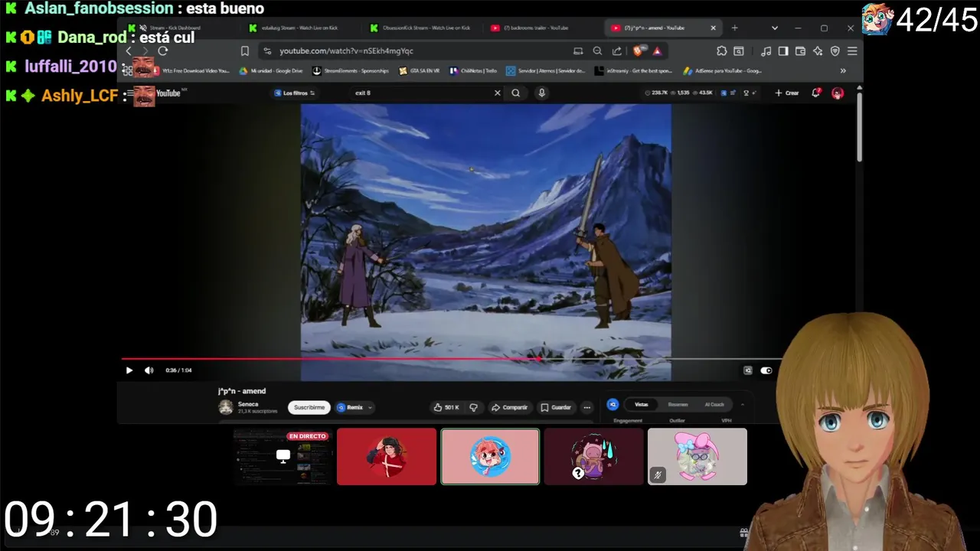
Task: Open a new browser tab
Action: point(734,28)
